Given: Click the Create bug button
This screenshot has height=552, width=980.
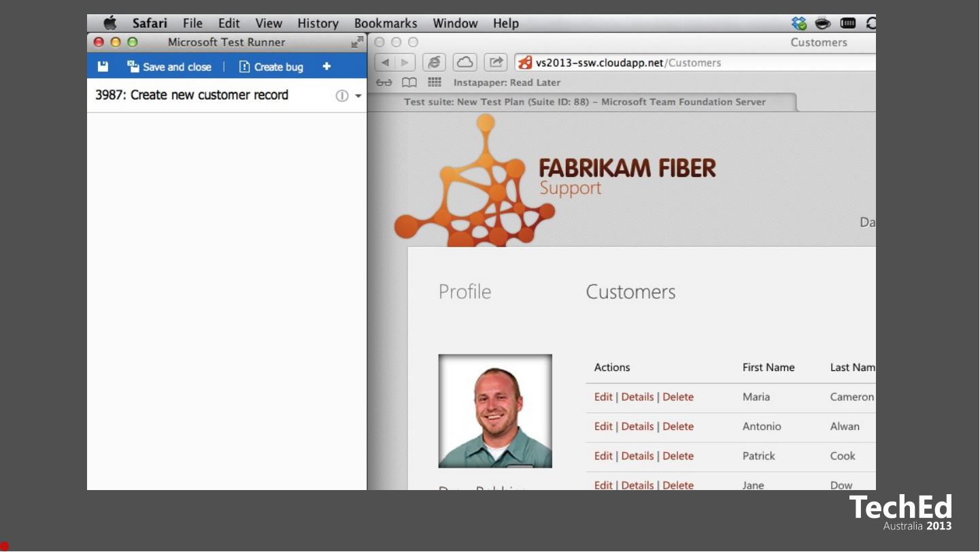Looking at the screenshot, I should 271,67.
